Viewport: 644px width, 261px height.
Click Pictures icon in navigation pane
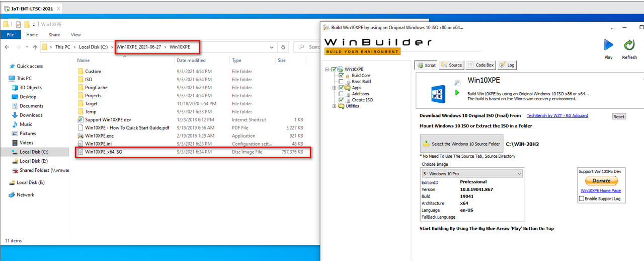14,134
